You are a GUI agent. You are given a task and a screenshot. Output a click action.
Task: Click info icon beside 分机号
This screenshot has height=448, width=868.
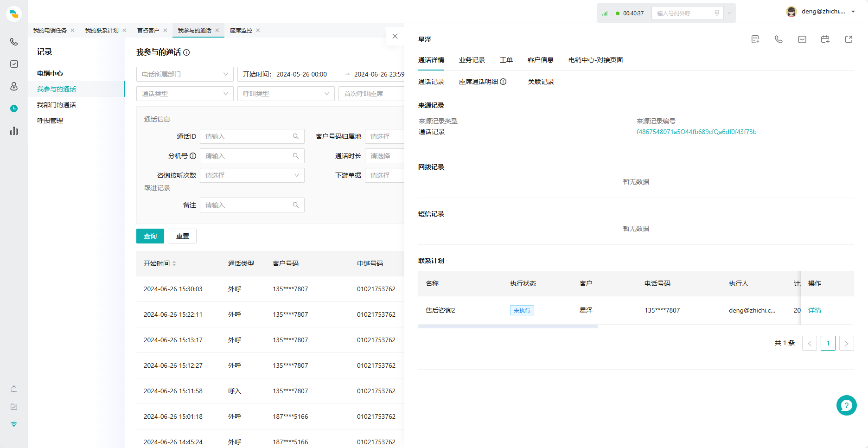click(x=193, y=156)
